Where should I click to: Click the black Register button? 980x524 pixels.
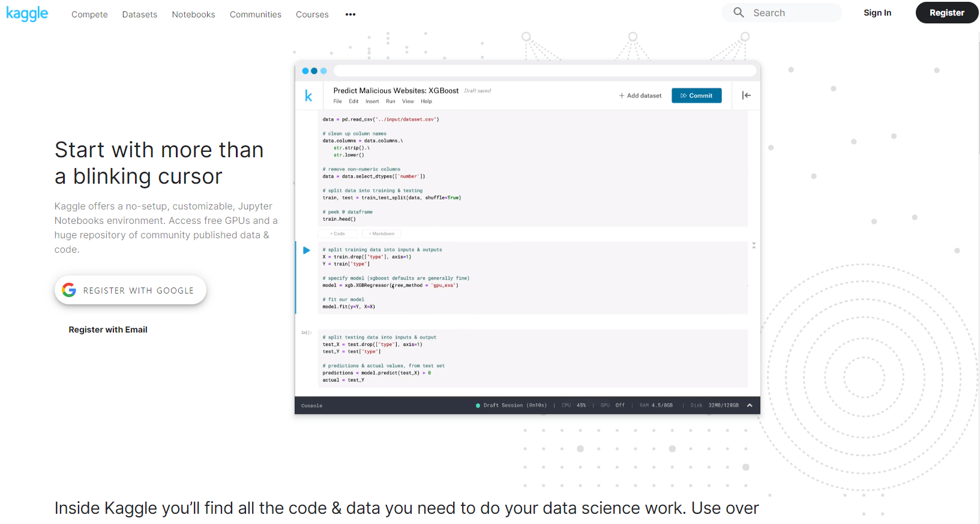tap(947, 13)
